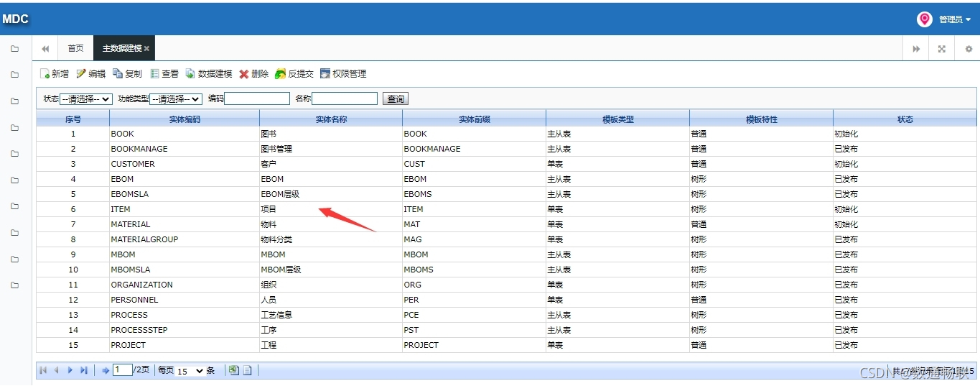
Task: Go to last page in pager
Action: 83,370
